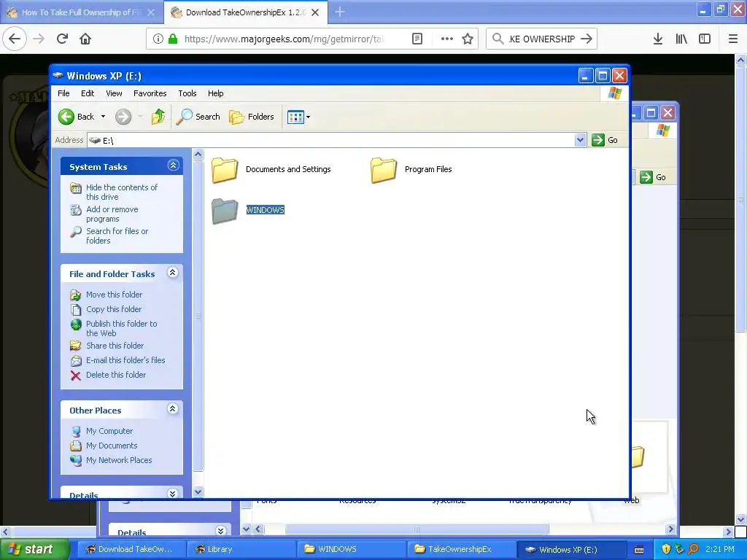Viewport: 747px width, 560px height.
Task: Open the Firefox Library icon
Action: 681,39
